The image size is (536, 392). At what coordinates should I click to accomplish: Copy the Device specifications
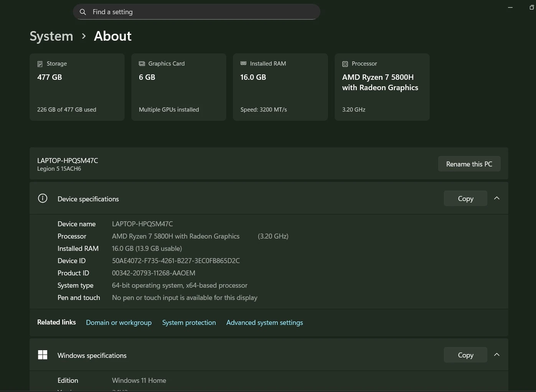(x=465, y=198)
